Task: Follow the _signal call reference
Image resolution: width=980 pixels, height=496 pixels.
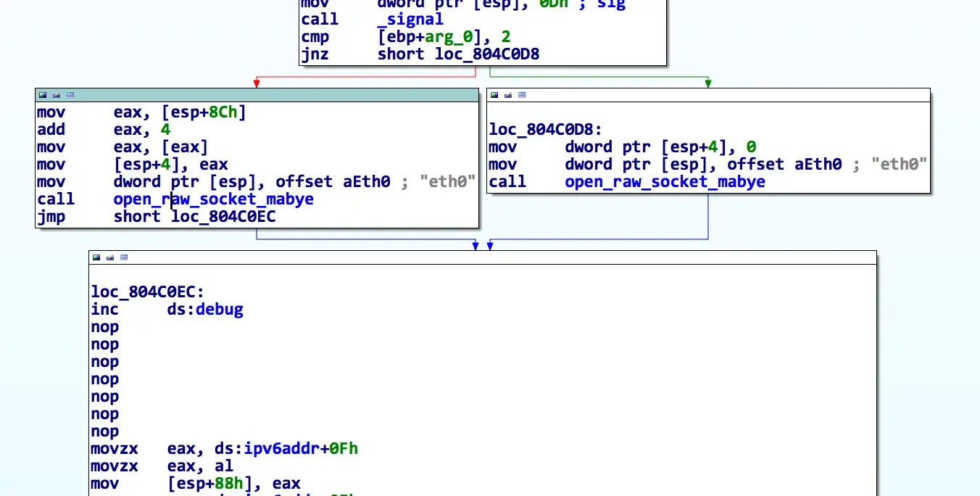Action: (410, 20)
